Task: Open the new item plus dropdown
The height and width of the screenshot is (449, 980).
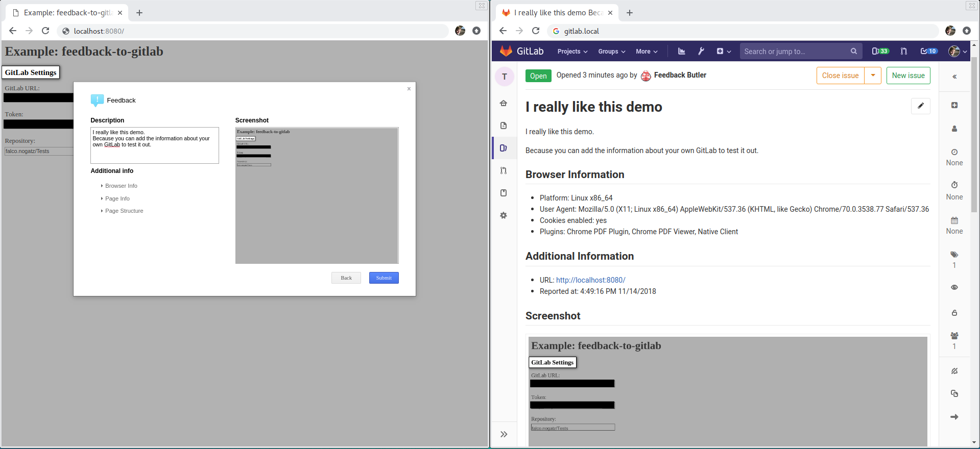Action: pyautogui.click(x=724, y=51)
